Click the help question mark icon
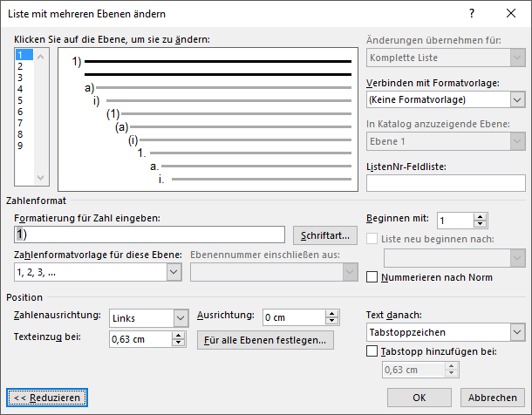Image resolution: width=532 pixels, height=415 pixels. pos(471,14)
